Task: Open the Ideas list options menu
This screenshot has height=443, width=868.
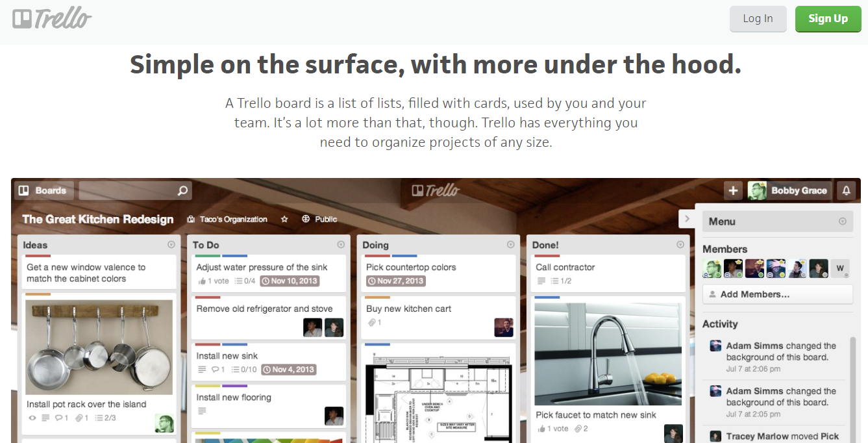Action: click(171, 245)
